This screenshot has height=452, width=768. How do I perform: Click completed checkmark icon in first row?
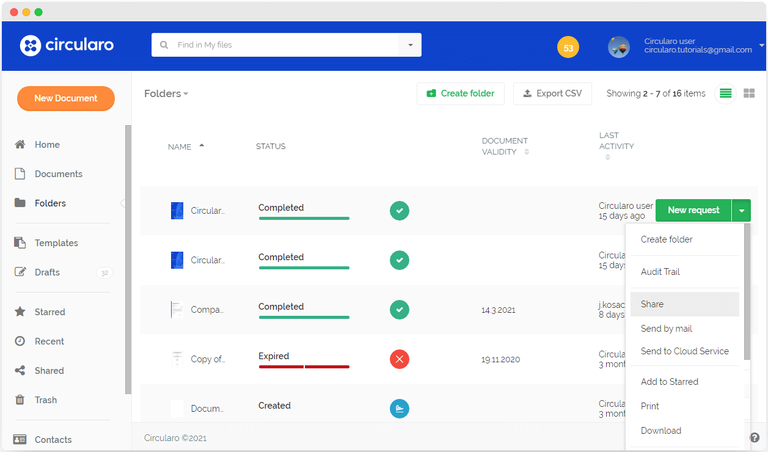[399, 211]
